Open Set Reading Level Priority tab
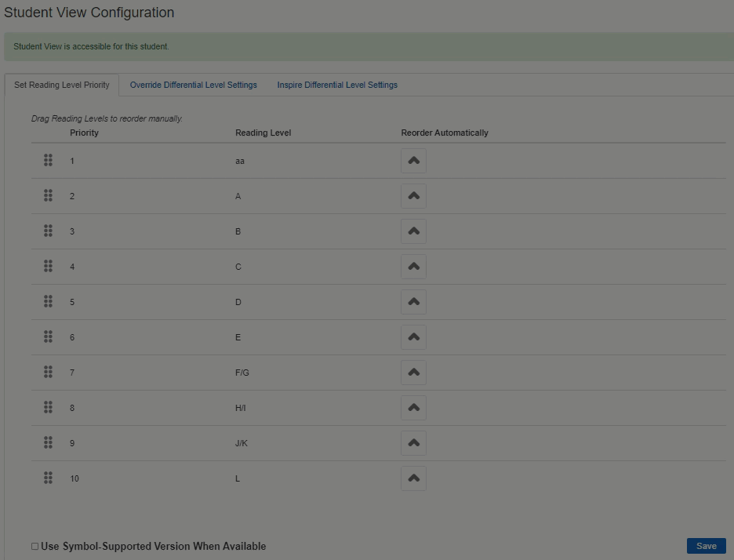Screen dimensions: 734x560 pyautogui.click(x=62, y=85)
